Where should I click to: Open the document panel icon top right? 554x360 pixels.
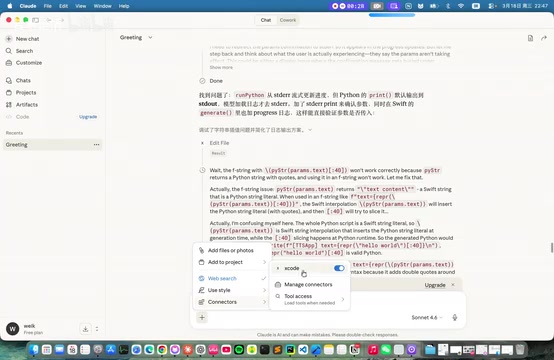(x=530, y=38)
